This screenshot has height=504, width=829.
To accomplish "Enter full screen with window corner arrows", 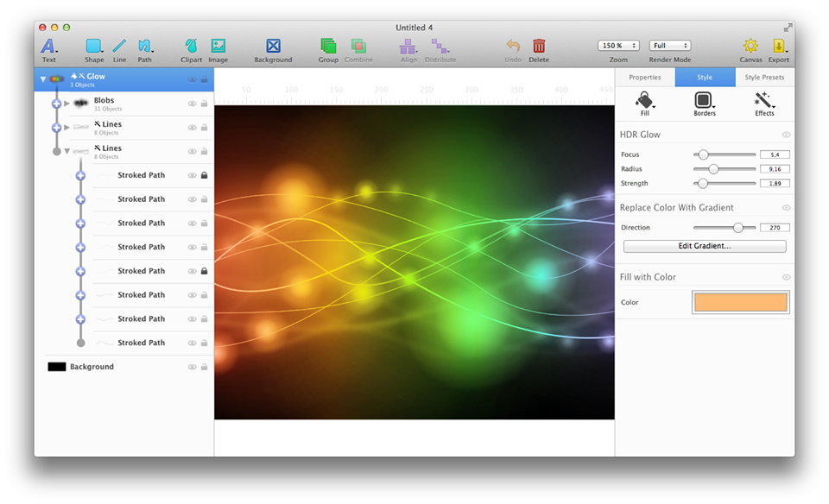I will coord(788,27).
